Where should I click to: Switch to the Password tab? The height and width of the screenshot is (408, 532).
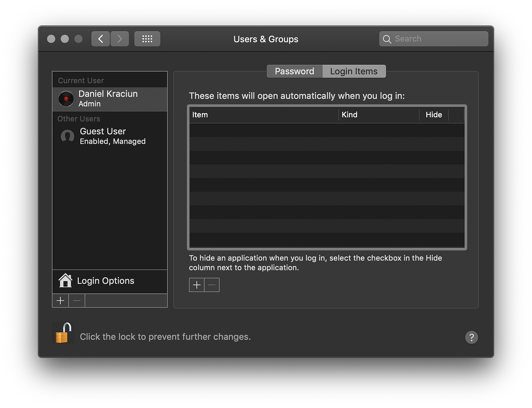pos(294,71)
